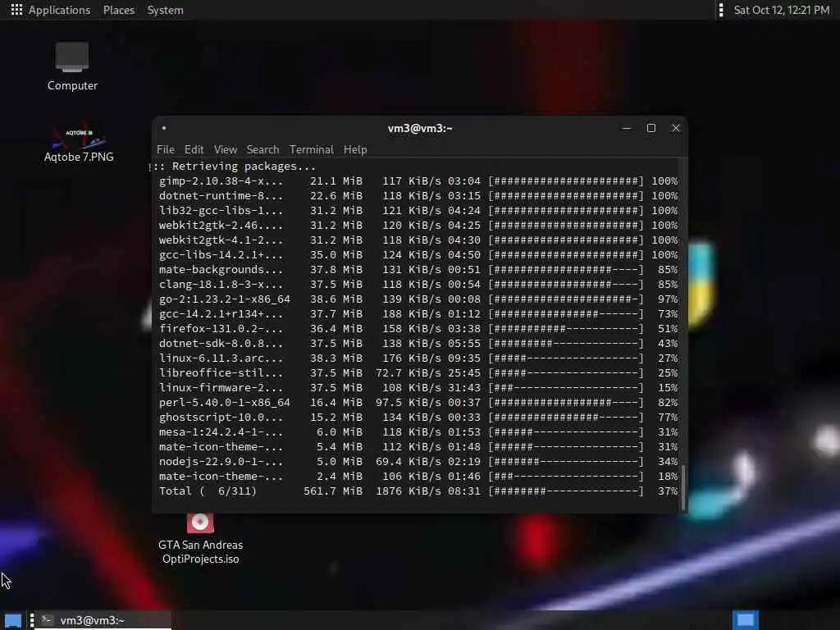This screenshot has height=630, width=840.
Task: Click the '25:45' libreoffice time remaining
Action: (x=464, y=373)
